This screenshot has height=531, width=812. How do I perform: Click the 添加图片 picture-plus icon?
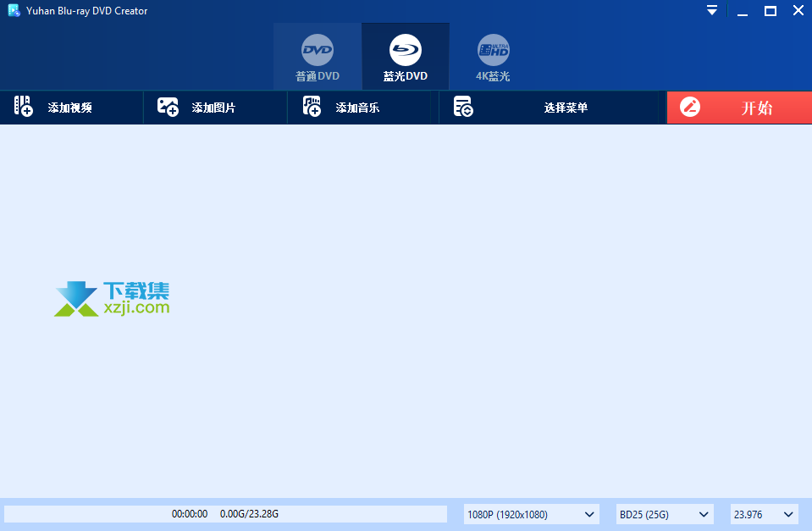point(168,107)
